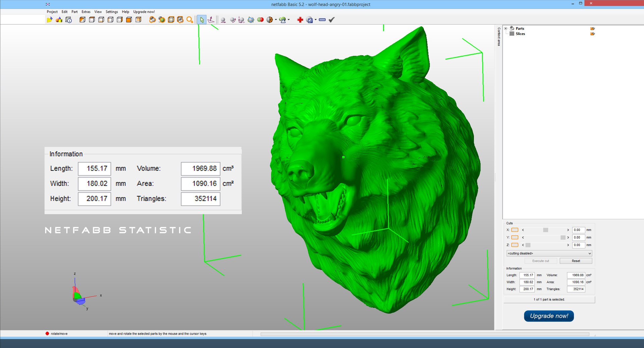
Task: Open the free cut icon dropdown arrow
Action: click(x=276, y=20)
